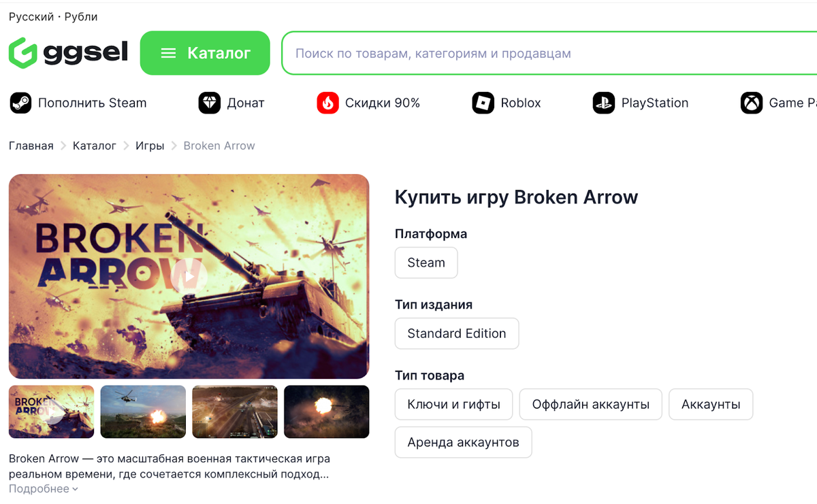Click the Roblox icon
The width and height of the screenshot is (817, 504).
[483, 103]
